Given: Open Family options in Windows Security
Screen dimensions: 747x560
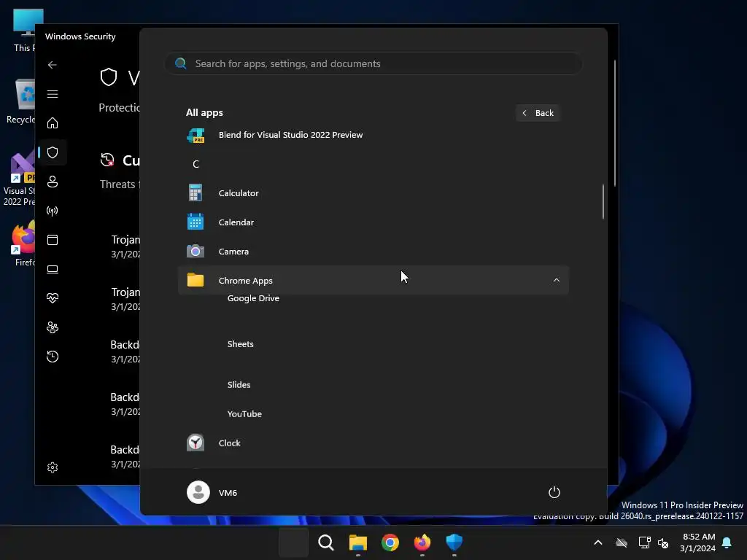Looking at the screenshot, I should click(x=53, y=327).
